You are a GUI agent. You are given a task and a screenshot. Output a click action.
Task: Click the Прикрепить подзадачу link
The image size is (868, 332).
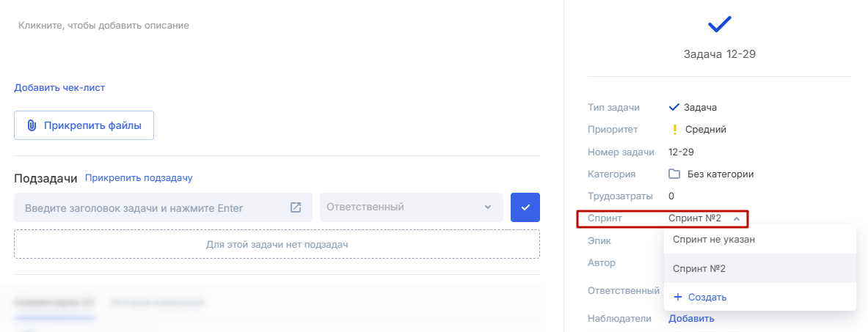(x=139, y=178)
